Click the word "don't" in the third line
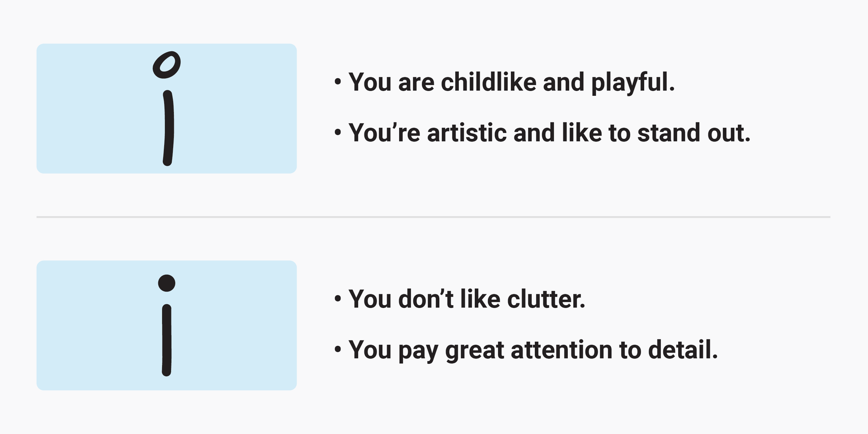 point(425,299)
